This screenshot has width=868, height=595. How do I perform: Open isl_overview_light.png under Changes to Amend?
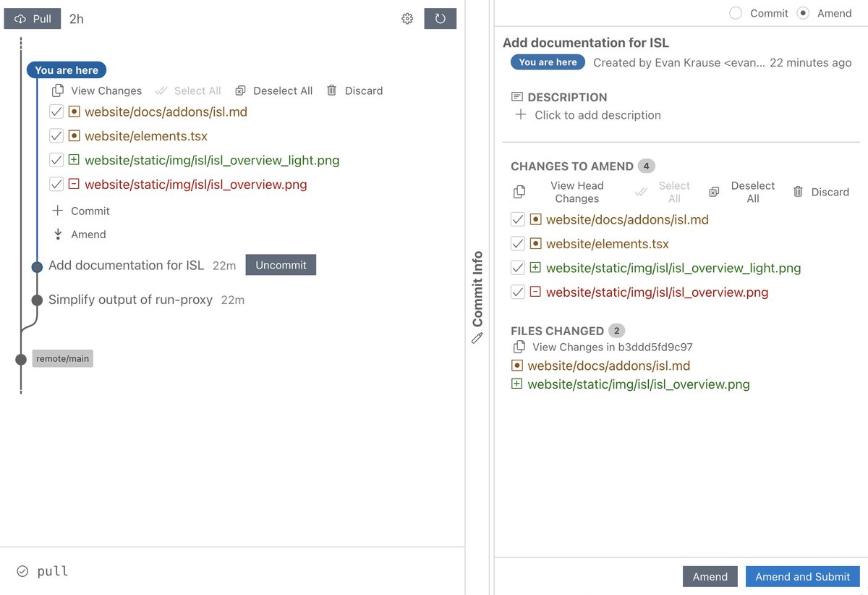tap(673, 268)
